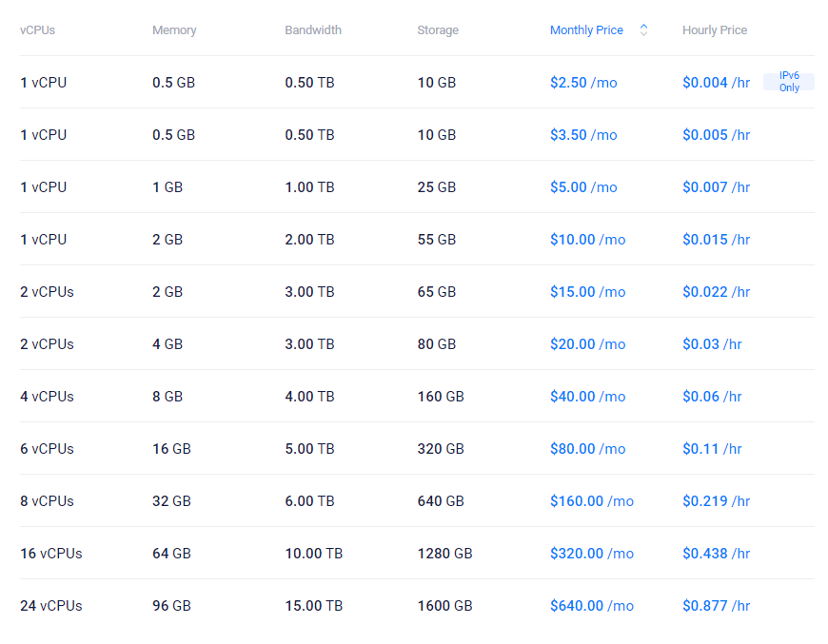Choose the $2.50 /mo plan price
The image size is (828, 644).
tap(582, 83)
